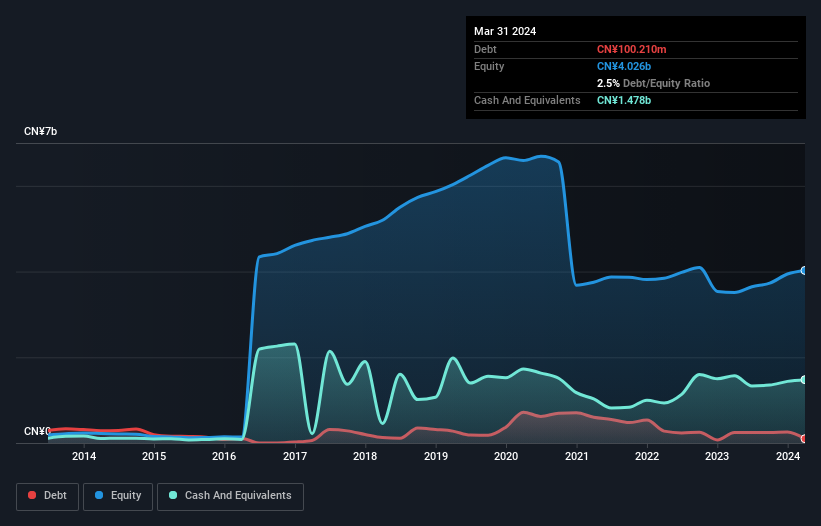This screenshot has height=526, width=821.
Task: Click the 2020 x-axis label
Action: [x=506, y=456]
